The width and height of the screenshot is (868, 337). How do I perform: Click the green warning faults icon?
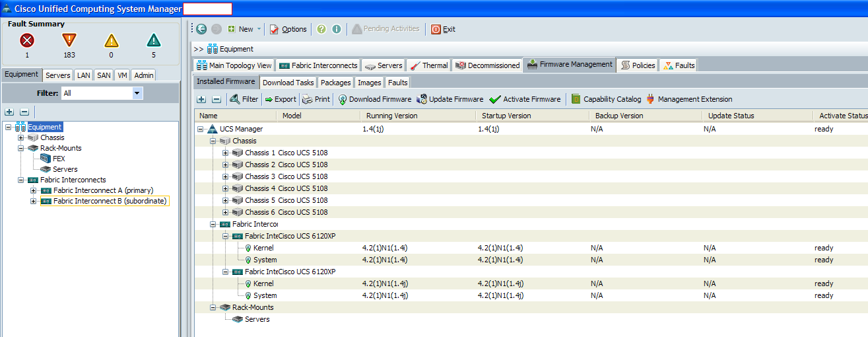tap(153, 40)
